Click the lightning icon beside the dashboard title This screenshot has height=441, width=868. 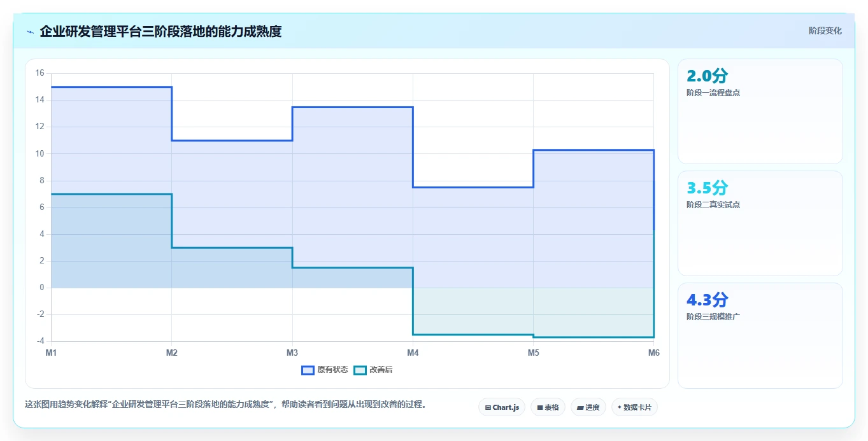pyautogui.click(x=30, y=31)
